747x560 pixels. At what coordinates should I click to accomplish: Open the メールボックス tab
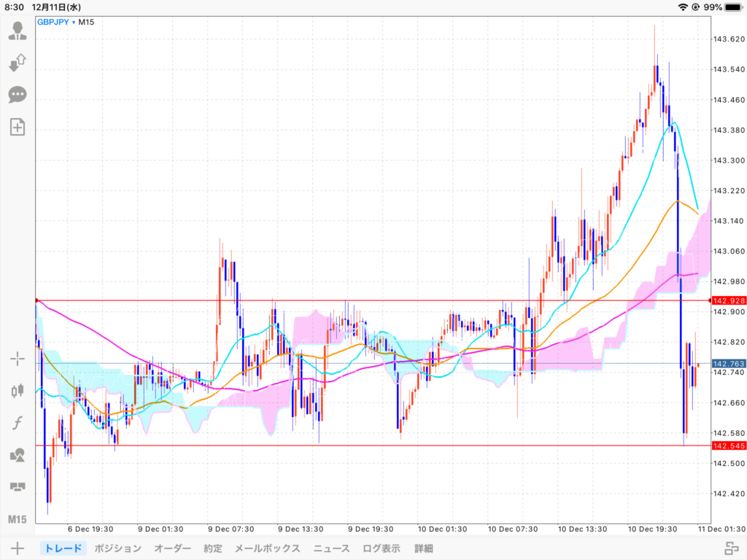[x=267, y=548]
